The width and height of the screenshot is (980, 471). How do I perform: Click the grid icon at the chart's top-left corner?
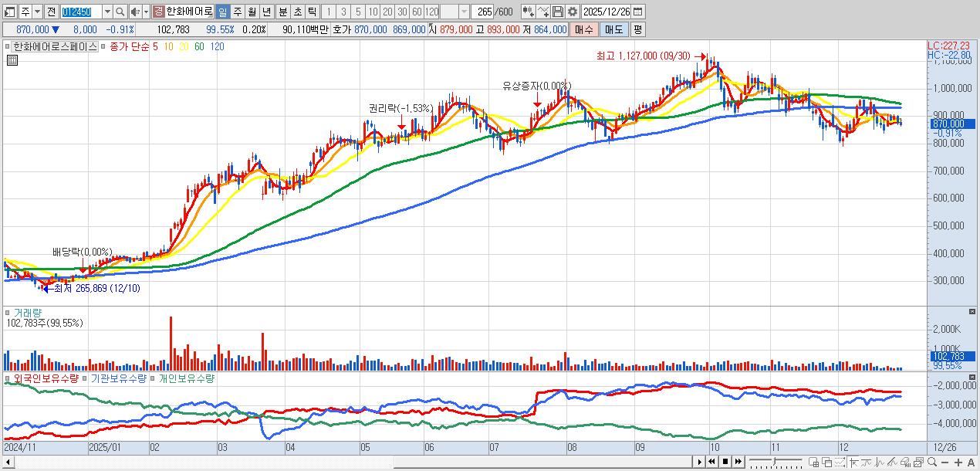(x=12, y=60)
